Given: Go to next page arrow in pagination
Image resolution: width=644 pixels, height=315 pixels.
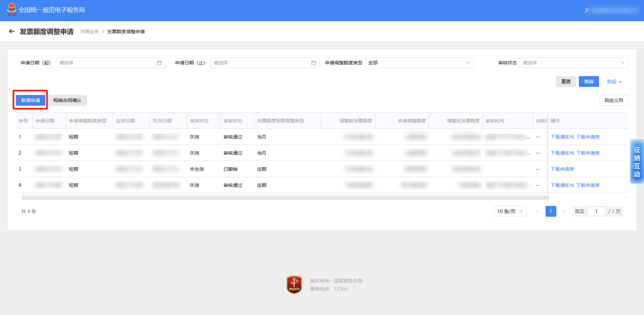Looking at the screenshot, I should [x=564, y=211].
